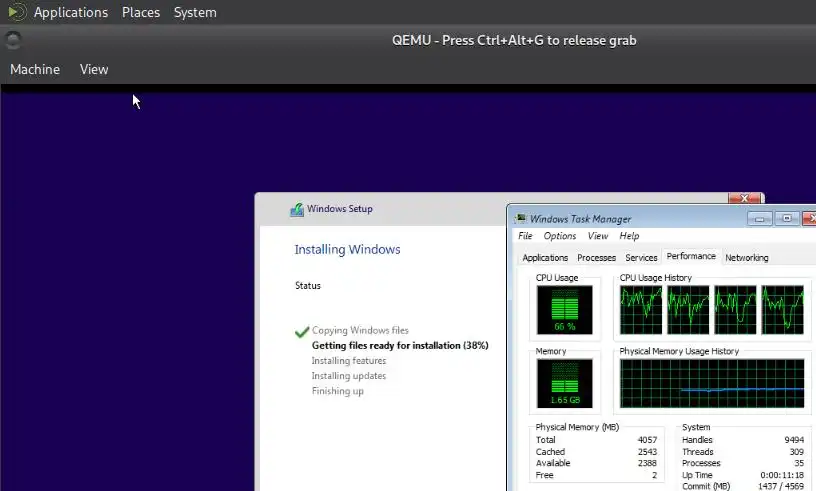Open the System menu in top panel

(x=195, y=12)
